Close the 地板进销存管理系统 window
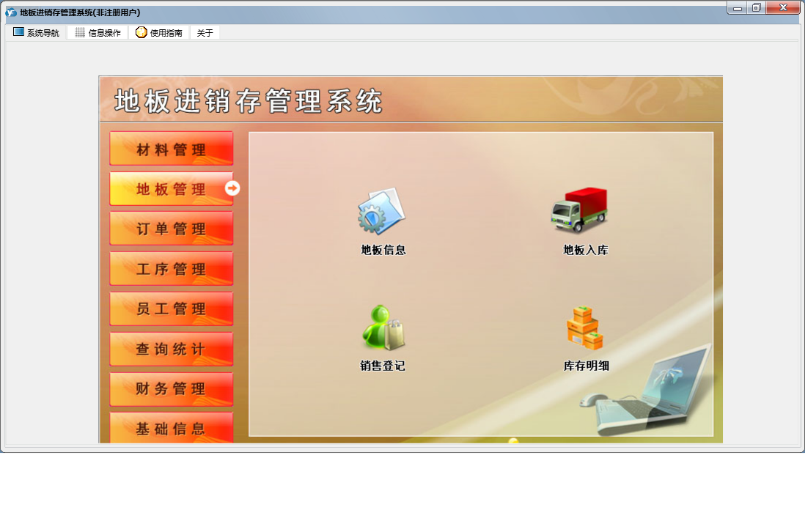The height and width of the screenshot is (532, 805). [x=783, y=8]
